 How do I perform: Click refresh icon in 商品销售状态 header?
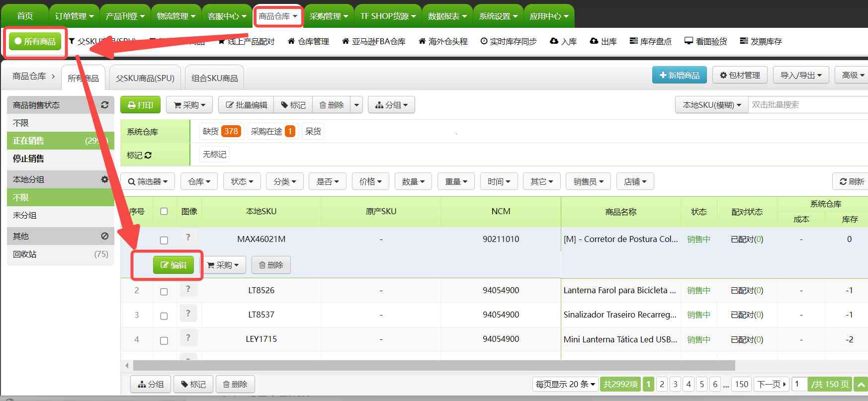click(104, 105)
